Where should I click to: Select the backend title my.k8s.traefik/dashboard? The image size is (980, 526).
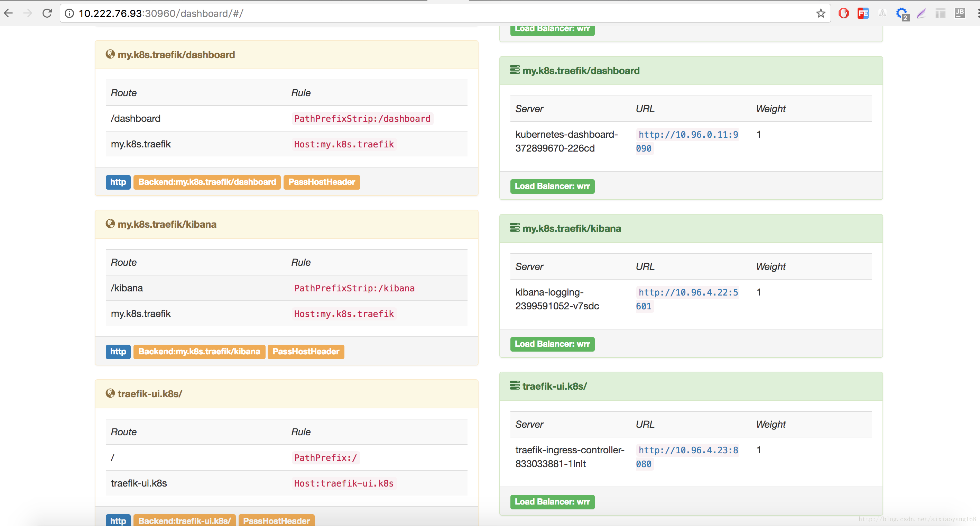tap(581, 70)
